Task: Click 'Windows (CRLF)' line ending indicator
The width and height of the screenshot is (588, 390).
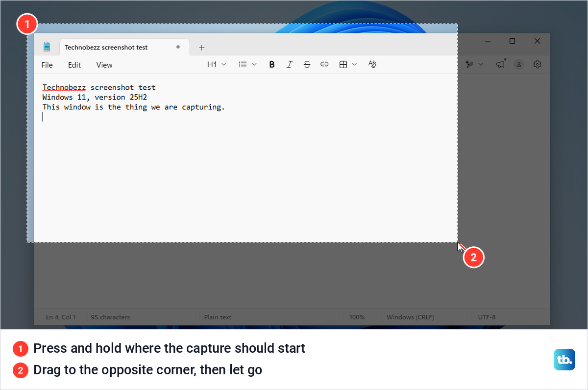Action: coord(410,317)
